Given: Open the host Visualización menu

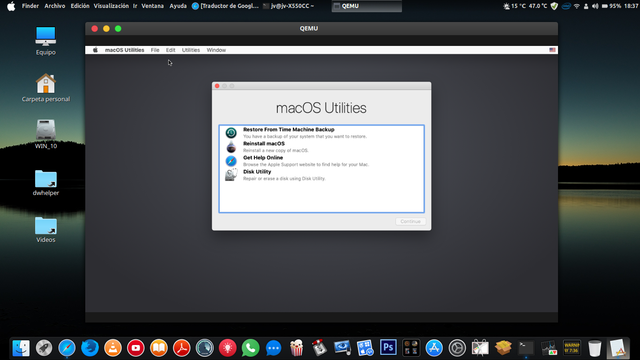Looking at the screenshot, I should (111, 6).
